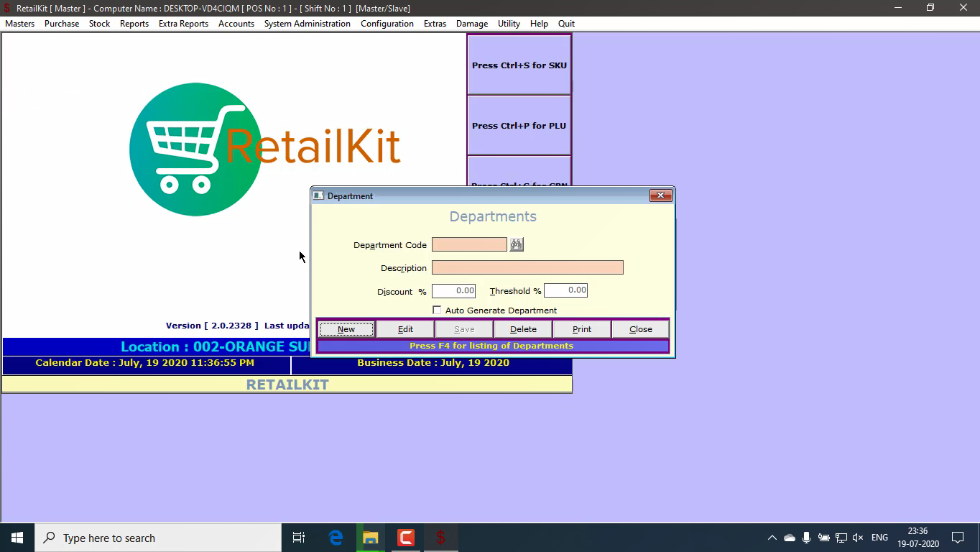This screenshot has width=980, height=552.
Task: Open the red Camtasia taskbar icon
Action: point(406,538)
